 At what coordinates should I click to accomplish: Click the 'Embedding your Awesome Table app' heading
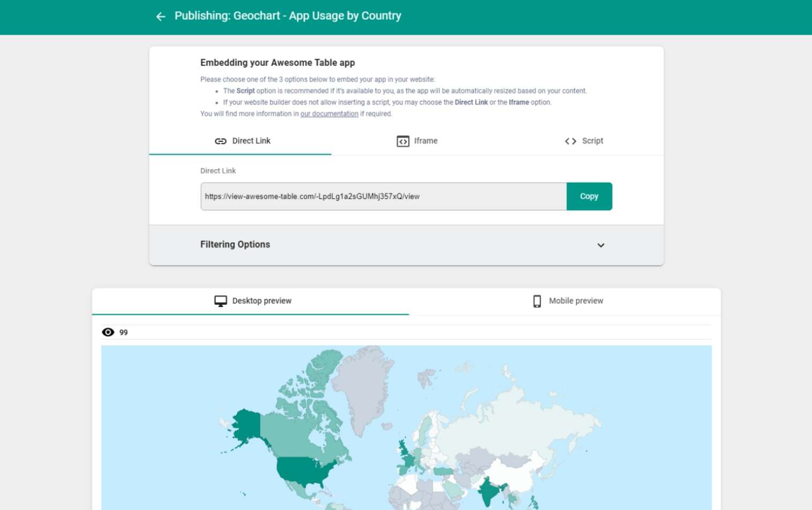(277, 63)
